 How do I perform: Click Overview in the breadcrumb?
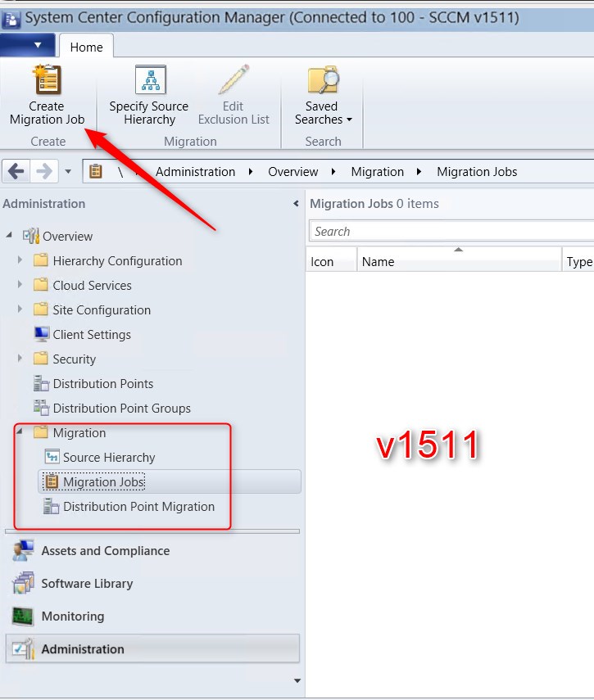293,172
